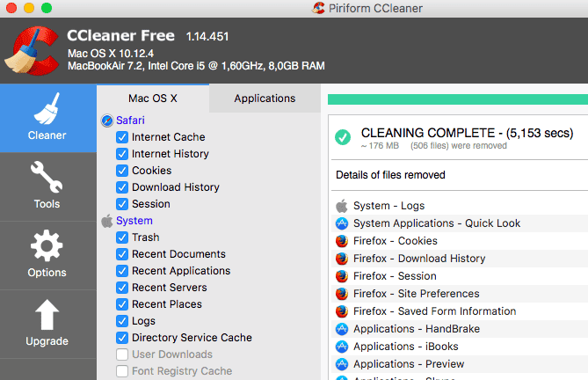Uncheck Safari Internet History
The height and width of the screenshot is (380, 588).
point(122,154)
